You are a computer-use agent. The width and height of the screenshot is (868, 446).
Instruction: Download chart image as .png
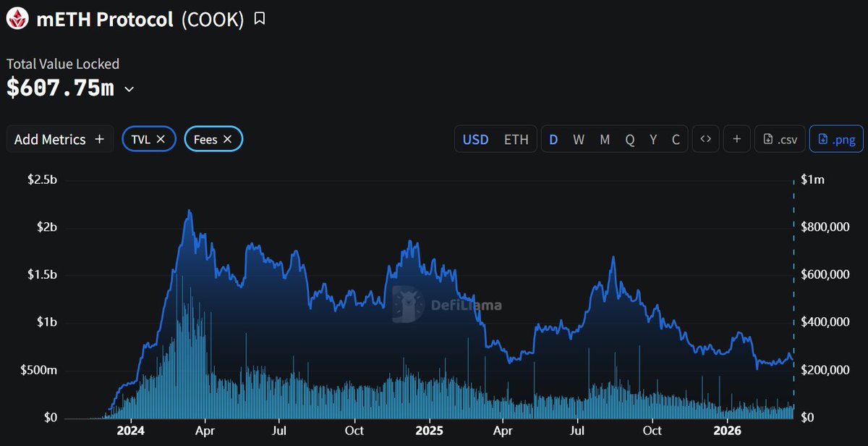coord(836,139)
